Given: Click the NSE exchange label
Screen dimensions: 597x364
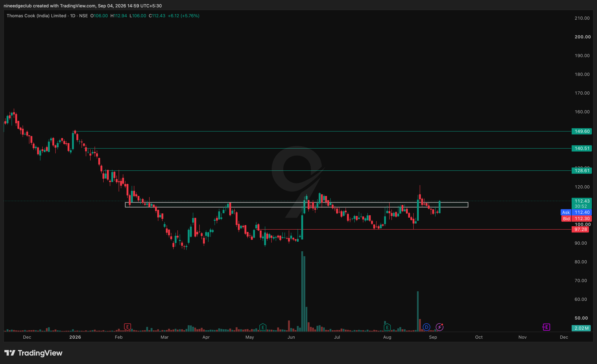Looking at the screenshot, I should pos(83,16).
